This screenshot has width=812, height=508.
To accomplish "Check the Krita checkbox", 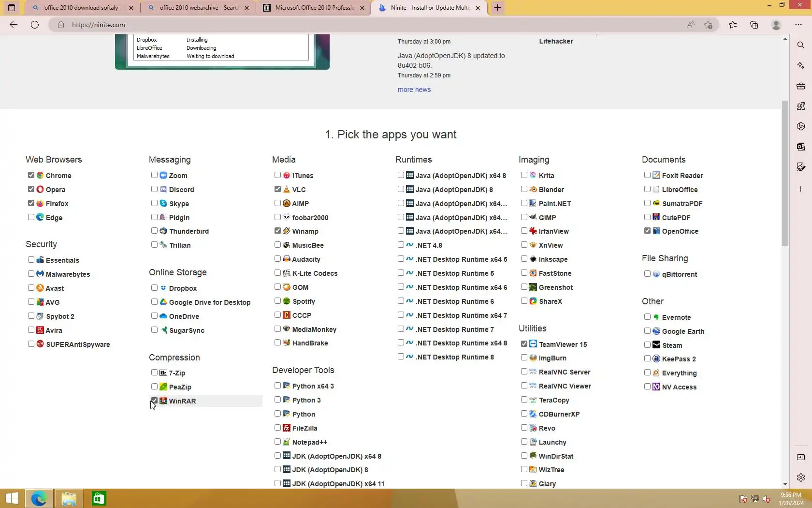I will click(x=524, y=175).
